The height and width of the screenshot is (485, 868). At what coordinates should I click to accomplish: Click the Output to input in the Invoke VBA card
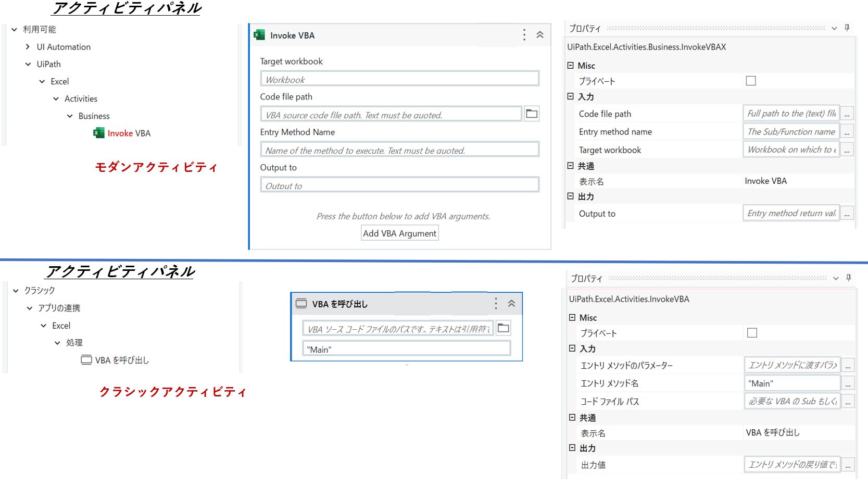tap(400, 185)
